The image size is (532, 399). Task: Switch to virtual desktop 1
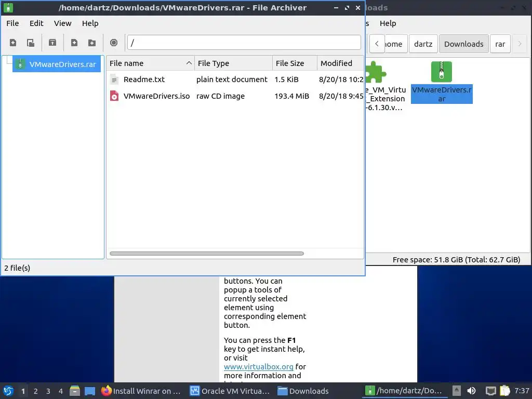click(x=23, y=391)
